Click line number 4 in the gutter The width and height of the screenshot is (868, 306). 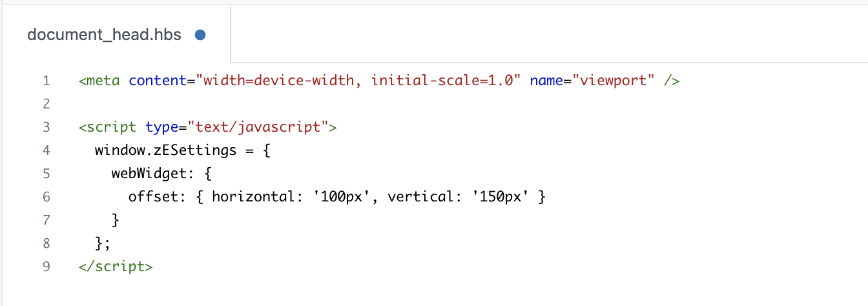[46, 150]
